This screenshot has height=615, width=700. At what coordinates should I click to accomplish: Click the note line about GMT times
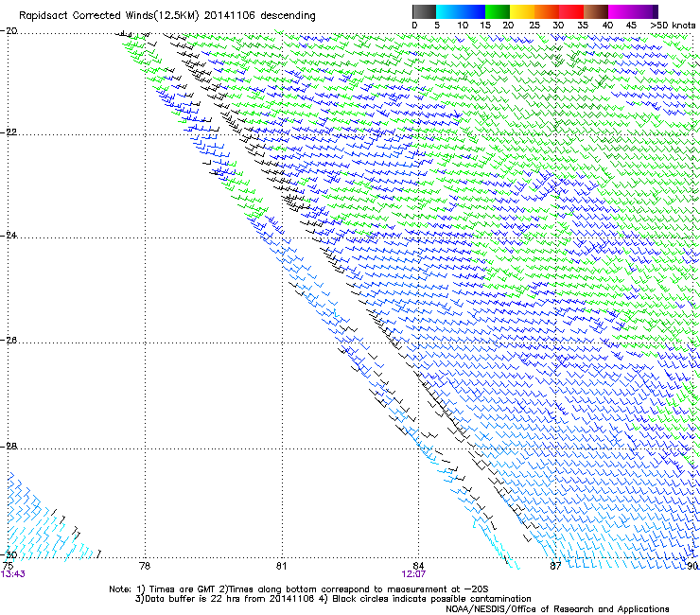click(x=299, y=589)
